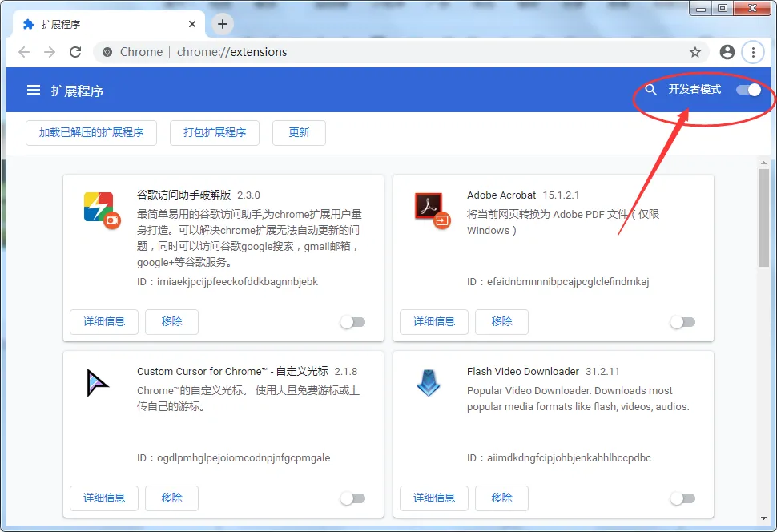Click the scrollbar up arrow

(x=763, y=163)
